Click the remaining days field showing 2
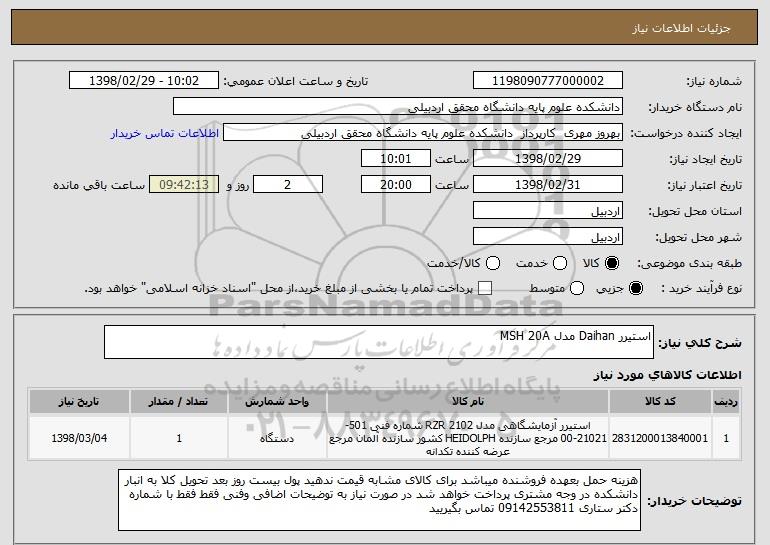Viewport: 770px width, 545px height. pos(288,185)
